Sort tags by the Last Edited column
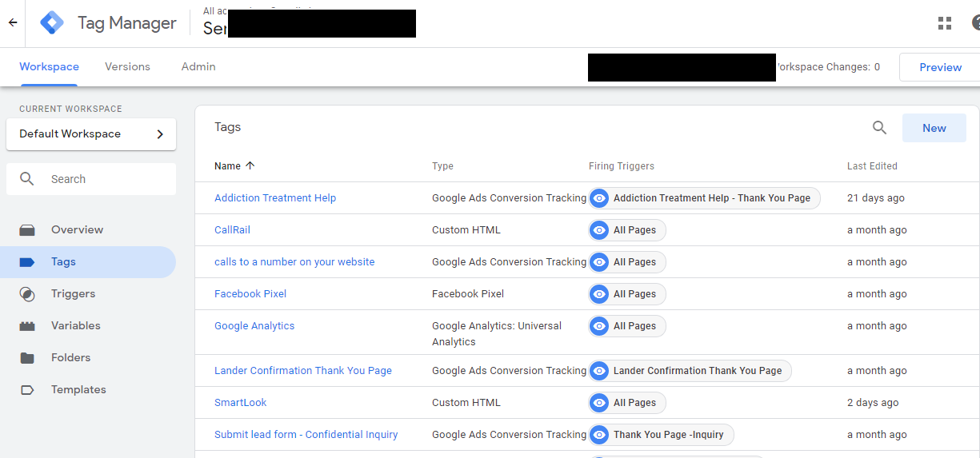This screenshot has height=458, width=980. coord(872,166)
